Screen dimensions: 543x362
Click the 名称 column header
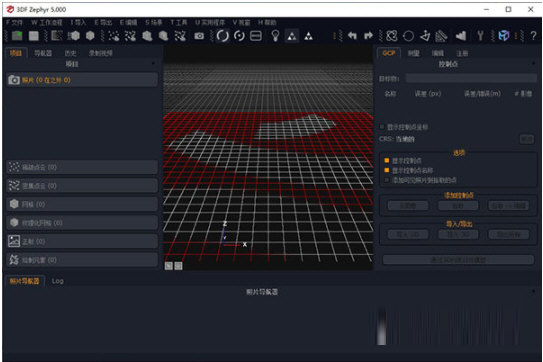click(390, 94)
